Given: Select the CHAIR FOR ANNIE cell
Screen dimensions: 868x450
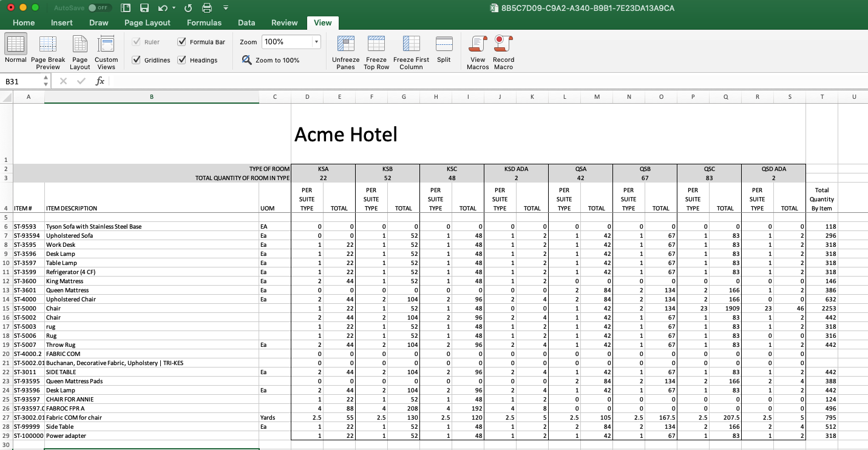Looking at the screenshot, I should 152,399.
